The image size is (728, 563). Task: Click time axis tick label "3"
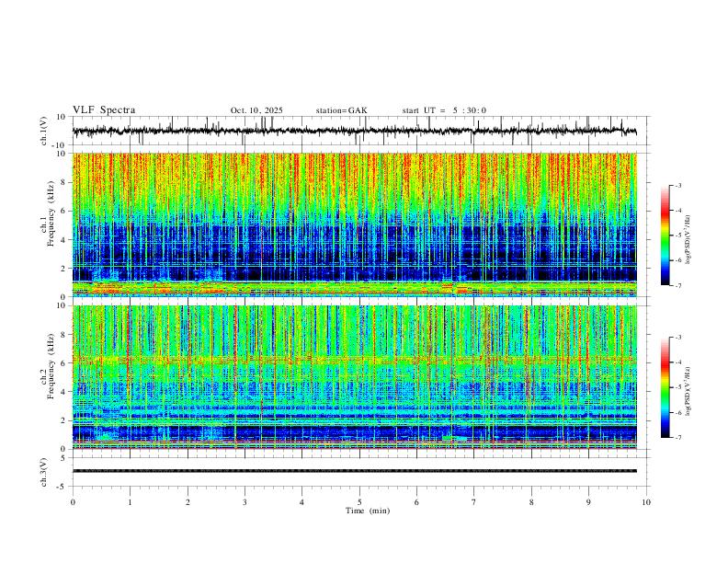pos(245,502)
